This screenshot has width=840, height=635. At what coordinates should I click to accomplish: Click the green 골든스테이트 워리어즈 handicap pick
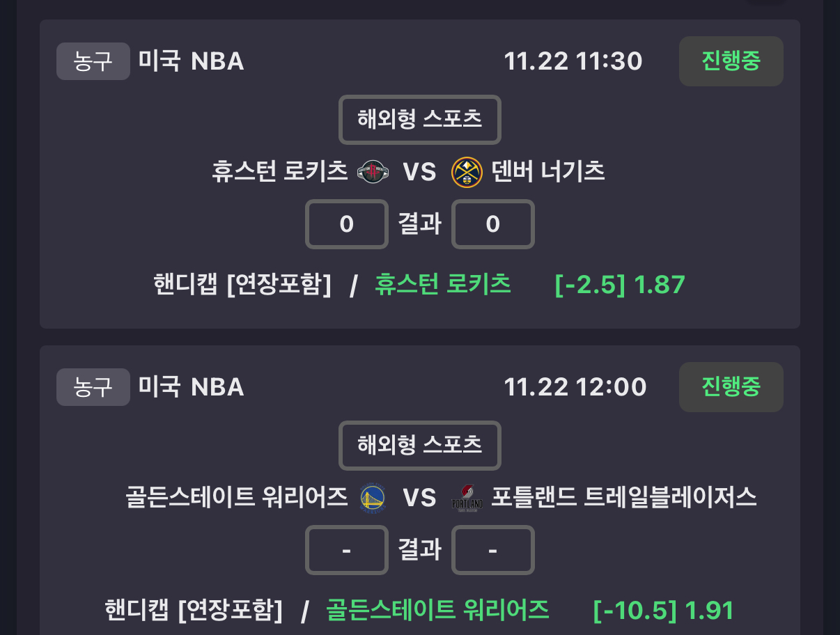(437, 610)
